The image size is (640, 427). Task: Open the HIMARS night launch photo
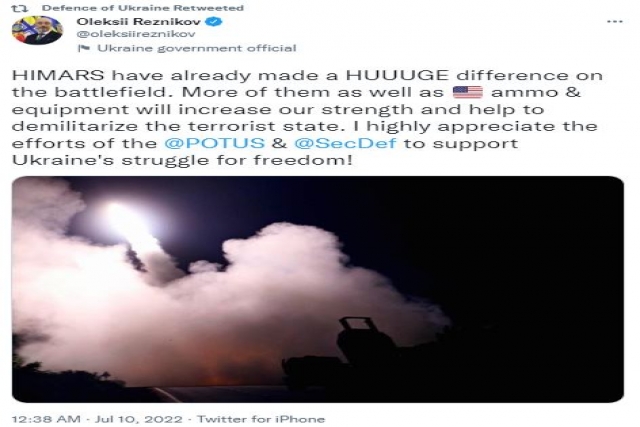click(318, 289)
